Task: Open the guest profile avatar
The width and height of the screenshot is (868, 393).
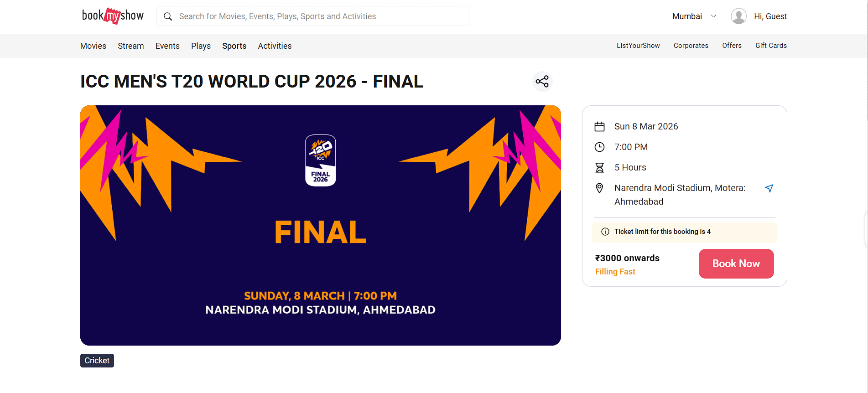Action: click(739, 16)
